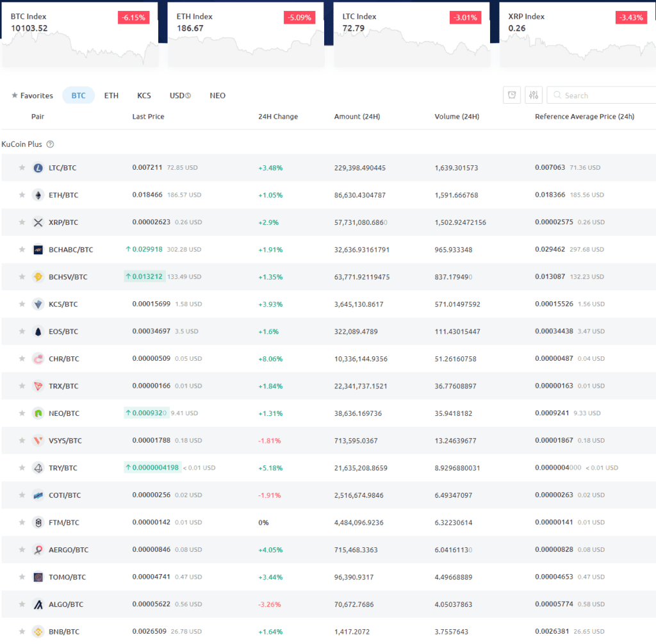
Task: Star the EOS/BTC pair
Action: point(22,331)
